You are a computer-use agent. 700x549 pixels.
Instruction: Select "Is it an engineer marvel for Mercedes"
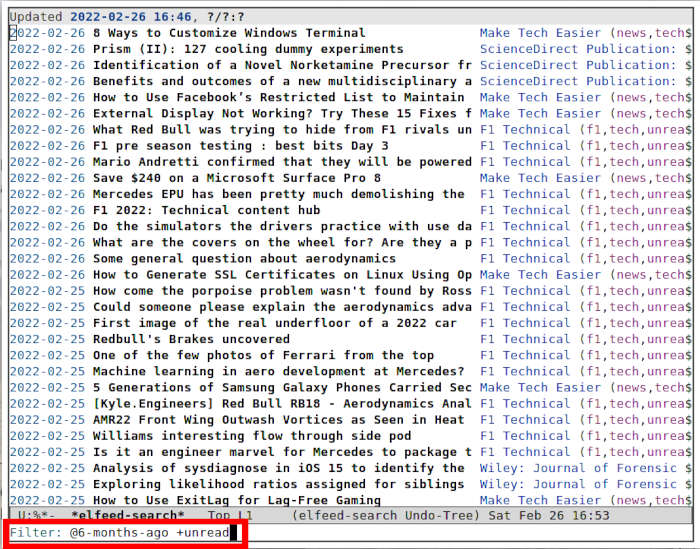(282, 452)
